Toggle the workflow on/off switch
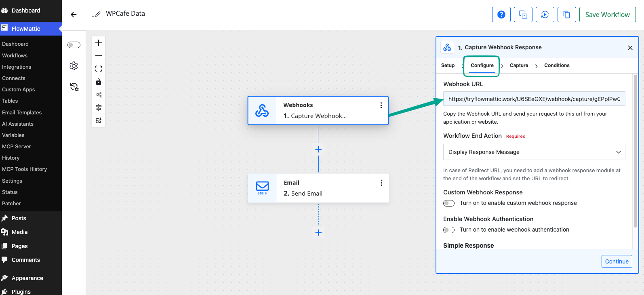The width and height of the screenshot is (644, 295). (x=74, y=45)
